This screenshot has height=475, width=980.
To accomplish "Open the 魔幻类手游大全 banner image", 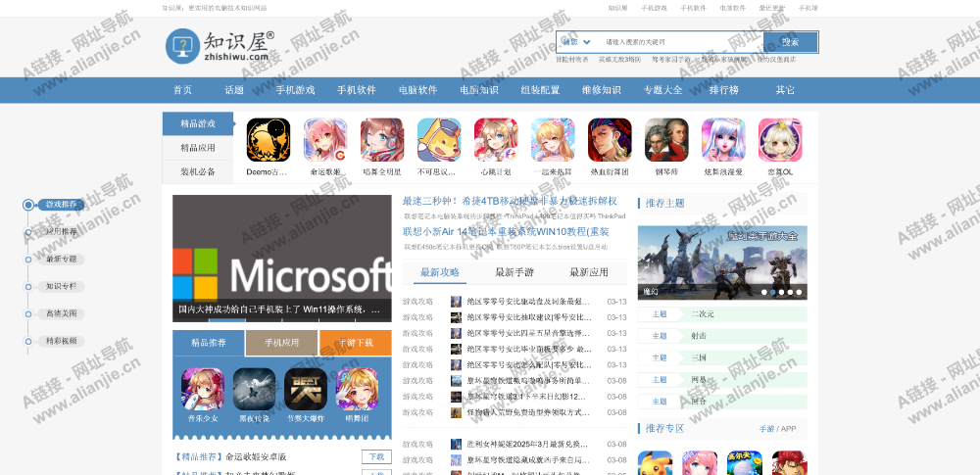I will (x=722, y=262).
